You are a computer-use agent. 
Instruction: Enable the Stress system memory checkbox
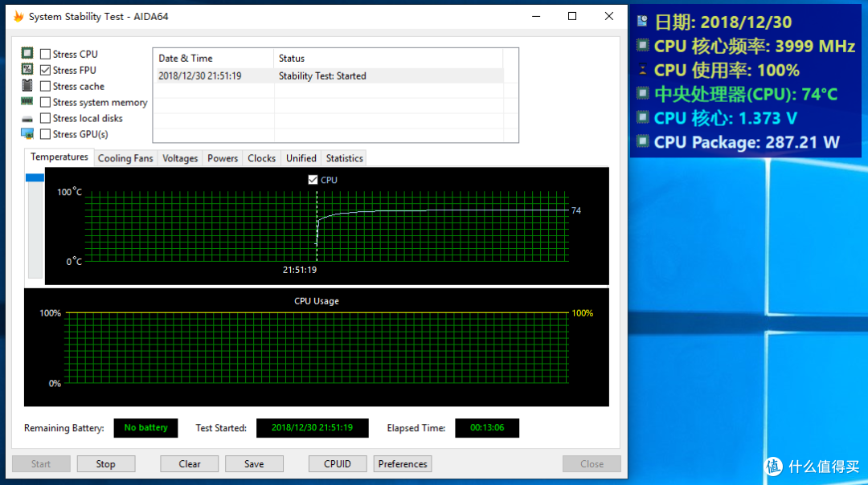45,102
